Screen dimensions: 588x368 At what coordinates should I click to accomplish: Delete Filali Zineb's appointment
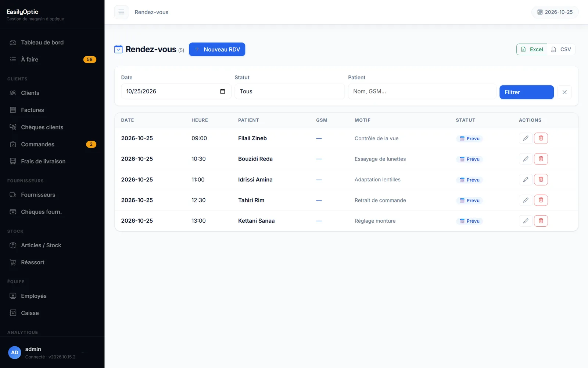(x=541, y=138)
